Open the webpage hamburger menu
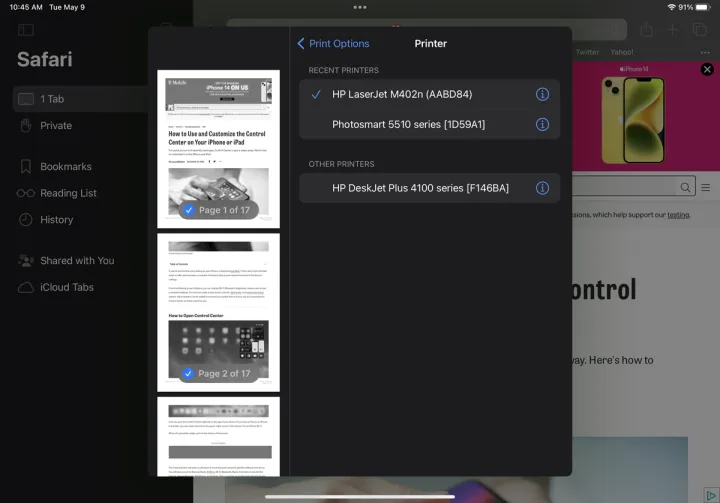720x503 pixels. coord(705,187)
